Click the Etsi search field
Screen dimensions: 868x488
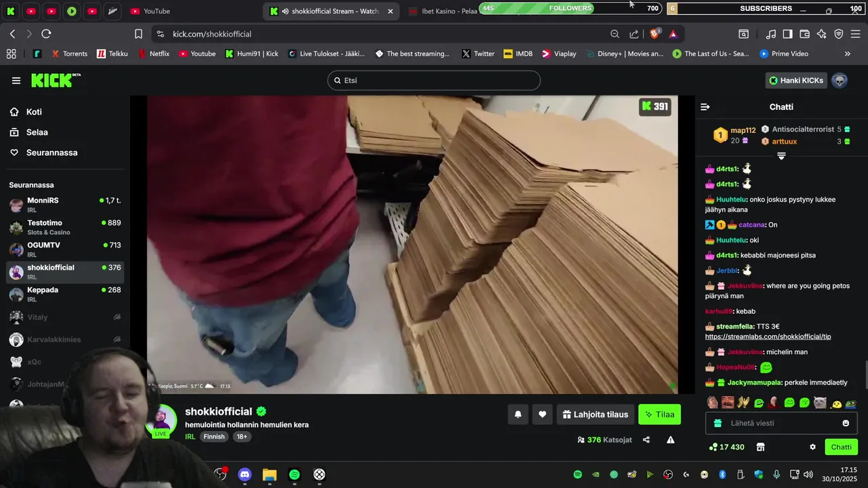[x=434, y=80]
